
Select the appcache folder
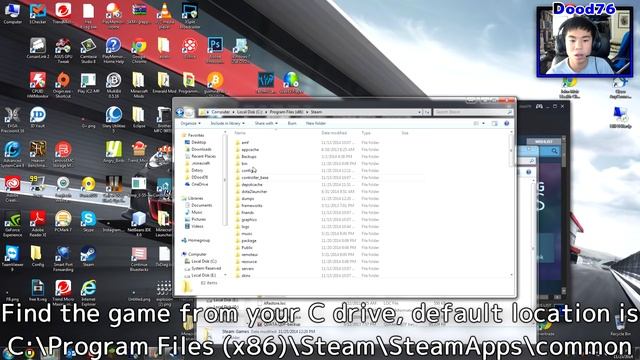tap(250, 149)
